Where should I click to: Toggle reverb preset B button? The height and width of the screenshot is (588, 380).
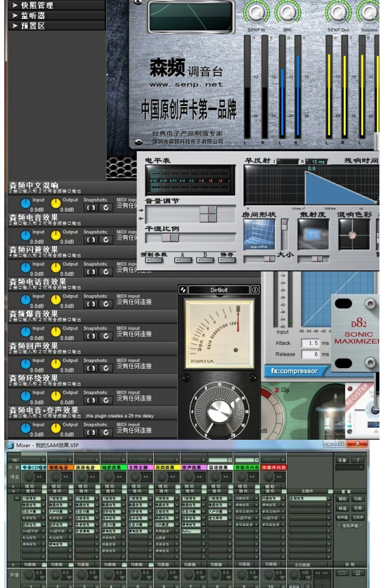pos(205,260)
